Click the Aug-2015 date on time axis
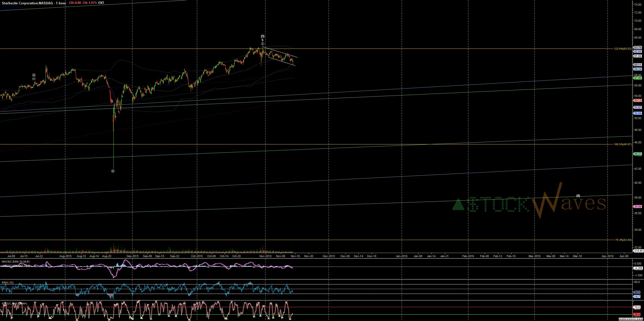644x321 pixels. (x=65, y=256)
